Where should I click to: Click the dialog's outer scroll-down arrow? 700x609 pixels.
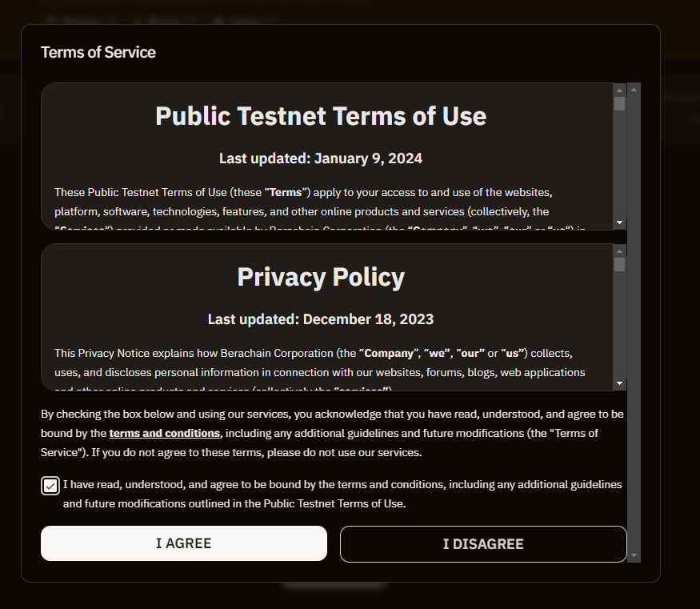[x=634, y=556]
